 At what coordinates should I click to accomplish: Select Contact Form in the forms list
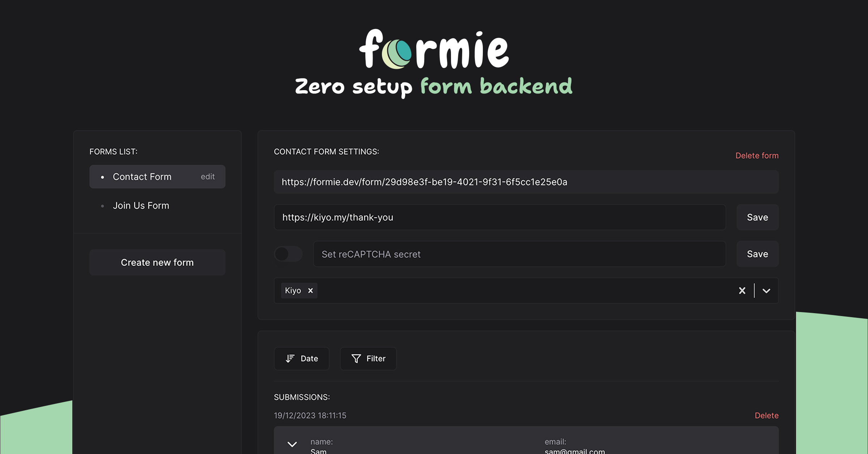(142, 177)
